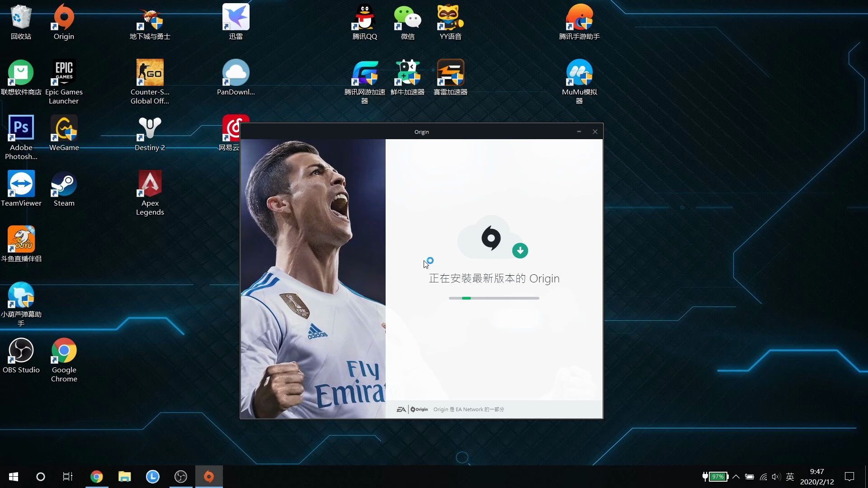
Task: Click the Origin install progress bar
Action: [494, 298]
